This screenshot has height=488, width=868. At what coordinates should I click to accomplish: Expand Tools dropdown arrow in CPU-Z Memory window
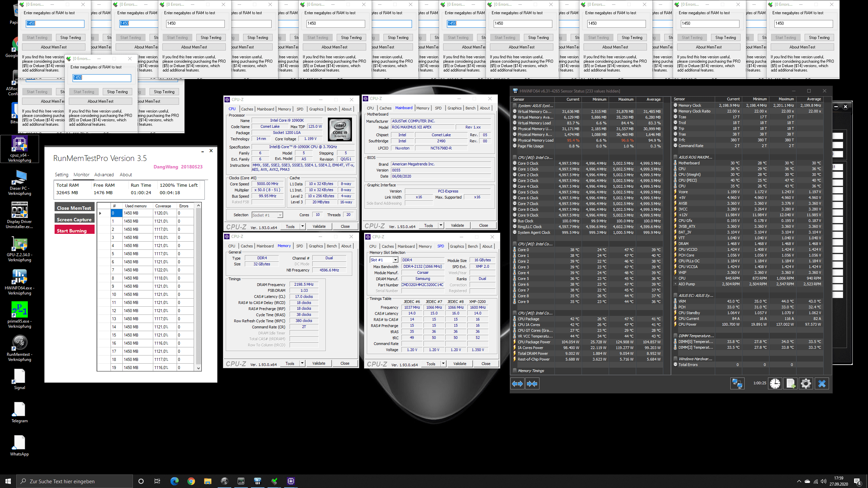pos(302,363)
